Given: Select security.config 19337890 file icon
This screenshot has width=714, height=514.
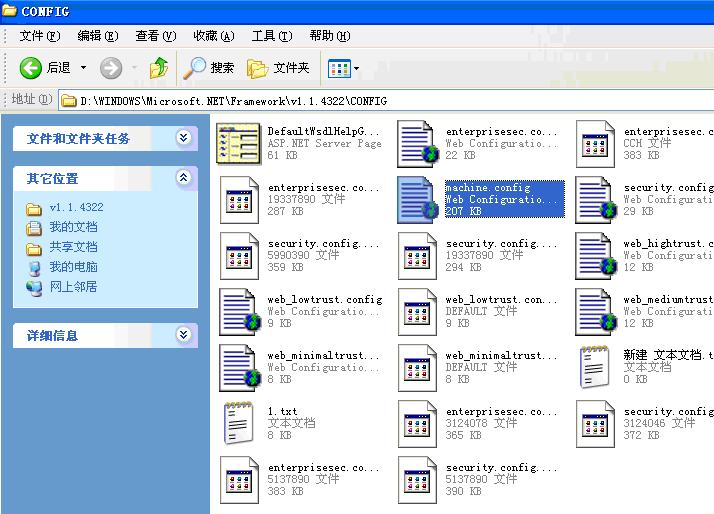Looking at the screenshot, I should pos(417,256).
